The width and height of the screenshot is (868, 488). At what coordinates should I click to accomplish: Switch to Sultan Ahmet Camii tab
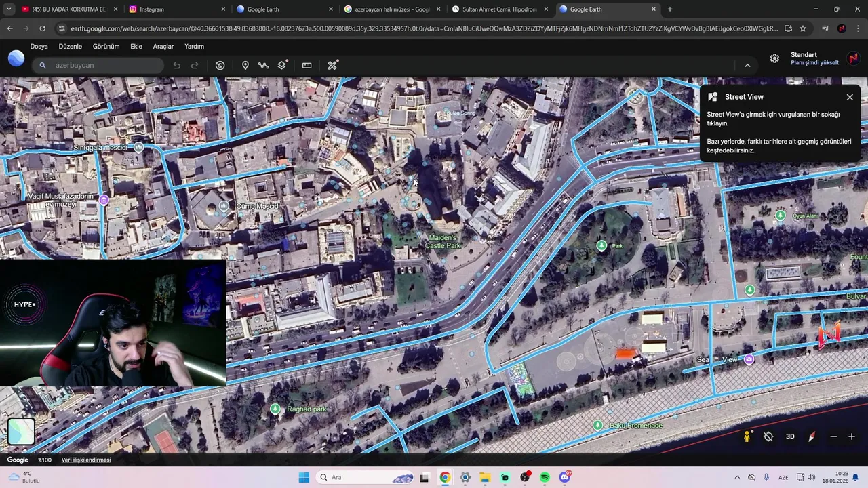(x=500, y=9)
